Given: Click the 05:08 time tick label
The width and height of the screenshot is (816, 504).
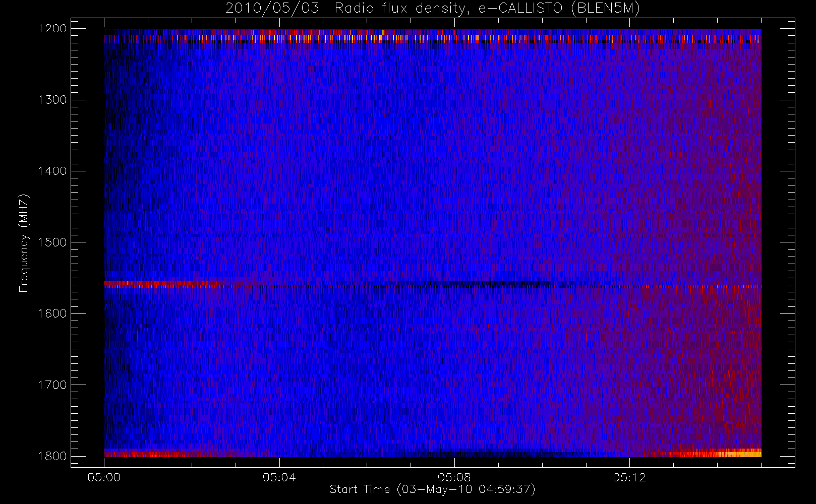Looking at the screenshot, I should (454, 477).
